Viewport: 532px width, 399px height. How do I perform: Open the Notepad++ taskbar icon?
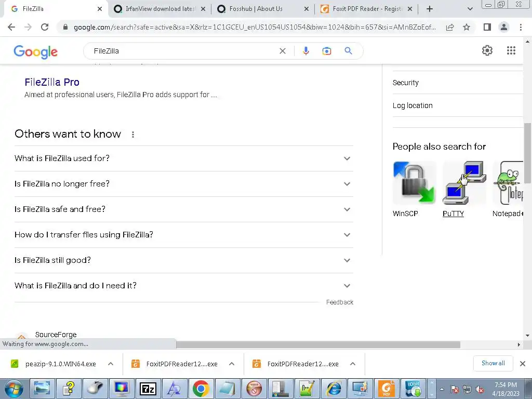tap(307, 389)
